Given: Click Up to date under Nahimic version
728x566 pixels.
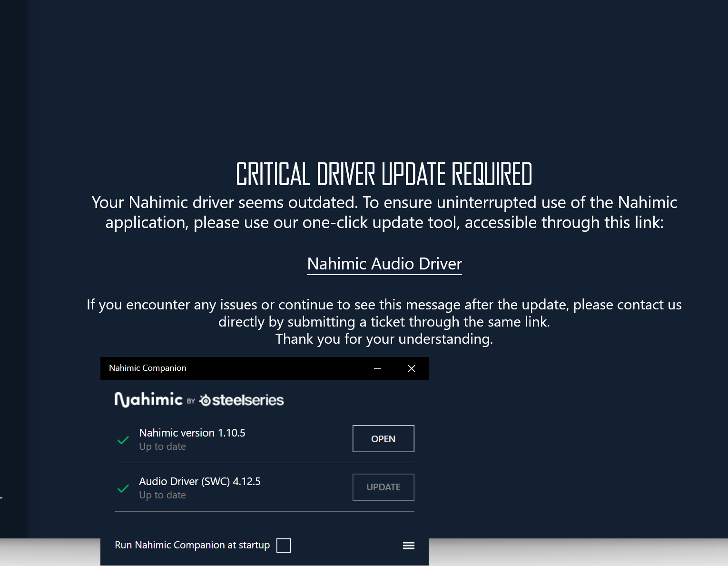Looking at the screenshot, I should [x=162, y=447].
